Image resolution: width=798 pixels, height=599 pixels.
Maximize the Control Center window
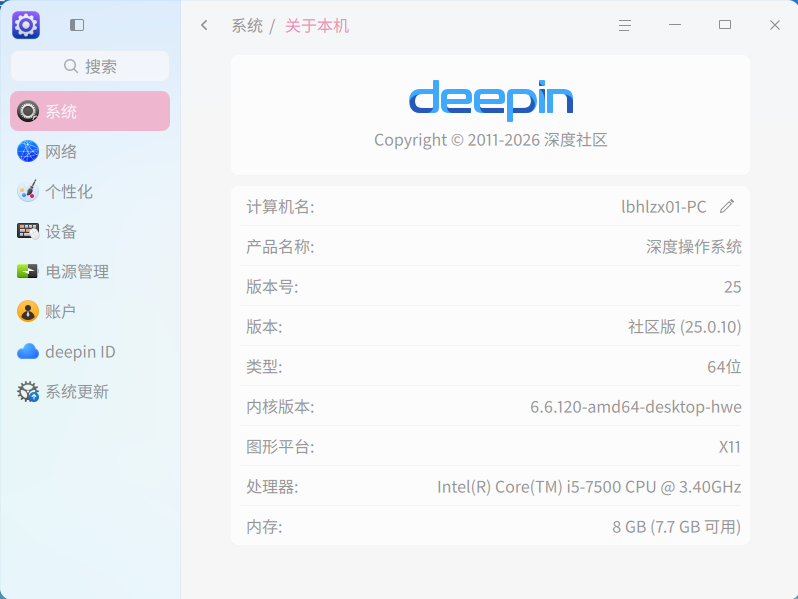[x=725, y=25]
